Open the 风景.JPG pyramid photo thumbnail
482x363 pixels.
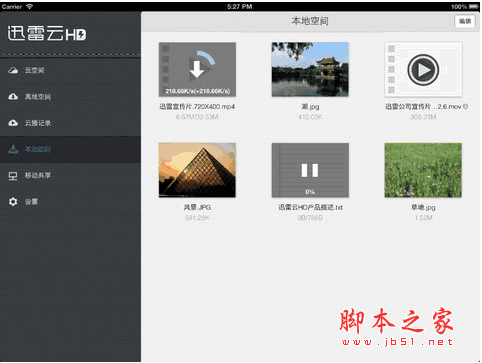pos(197,170)
